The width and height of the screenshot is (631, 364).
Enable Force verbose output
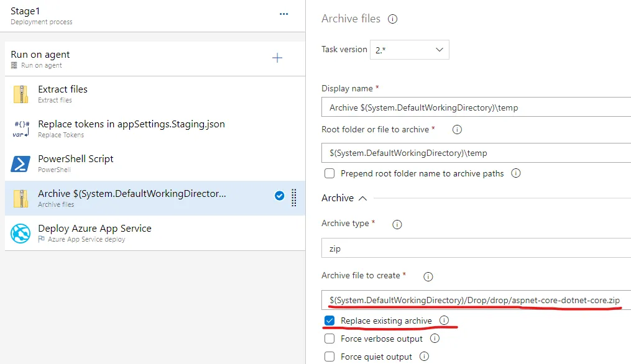tap(329, 339)
